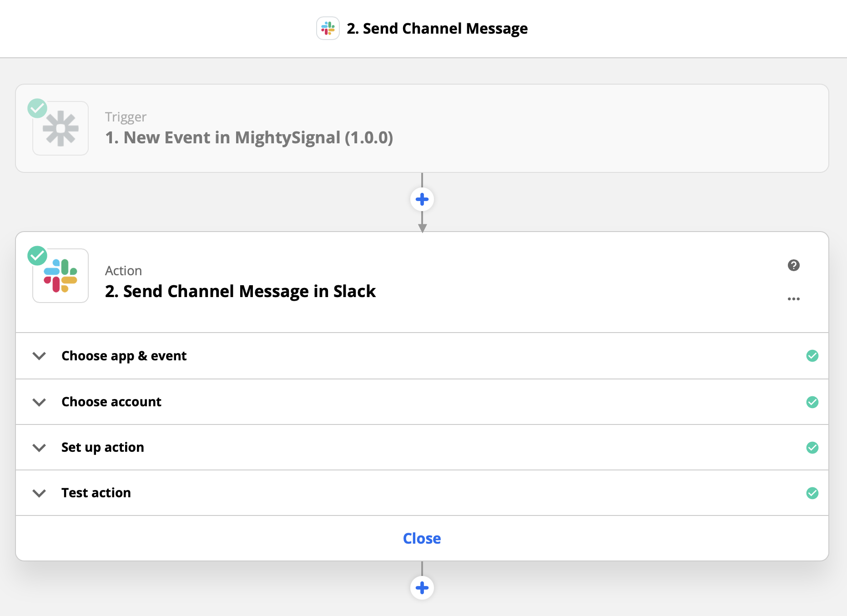
Task: Open the MightySignal trigger app icon
Action: point(60,128)
